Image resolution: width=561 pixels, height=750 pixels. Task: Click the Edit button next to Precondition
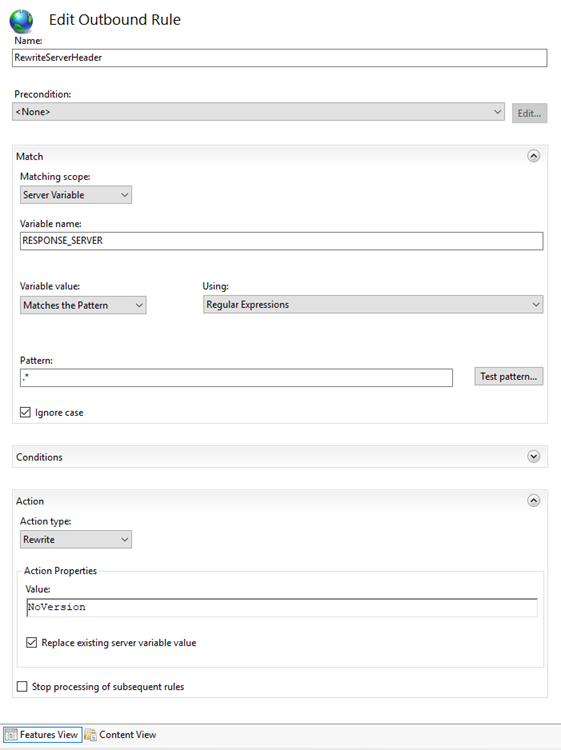tap(529, 113)
